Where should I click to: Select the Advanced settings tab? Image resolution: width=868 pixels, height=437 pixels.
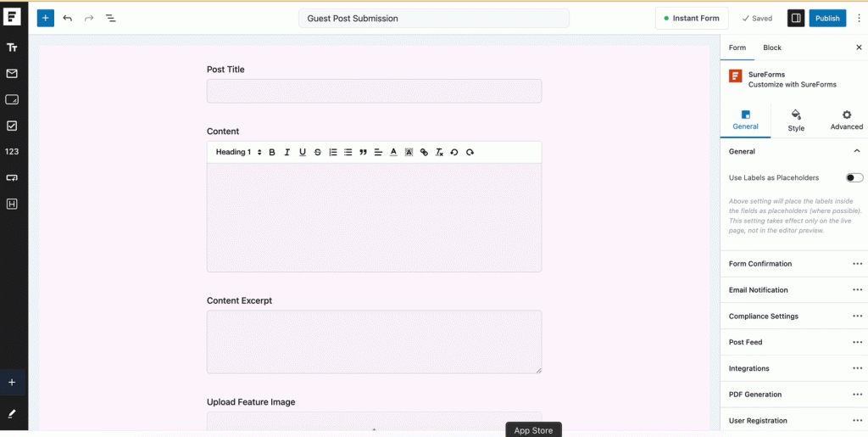pyautogui.click(x=847, y=120)
